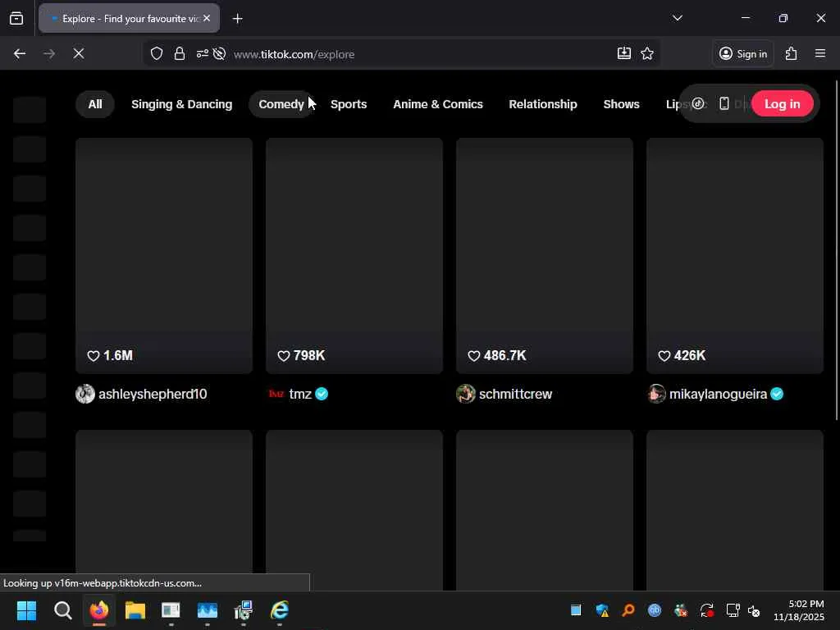Open schmittcrew's profile avatar

pyautogui.click(x=466, y=394)
